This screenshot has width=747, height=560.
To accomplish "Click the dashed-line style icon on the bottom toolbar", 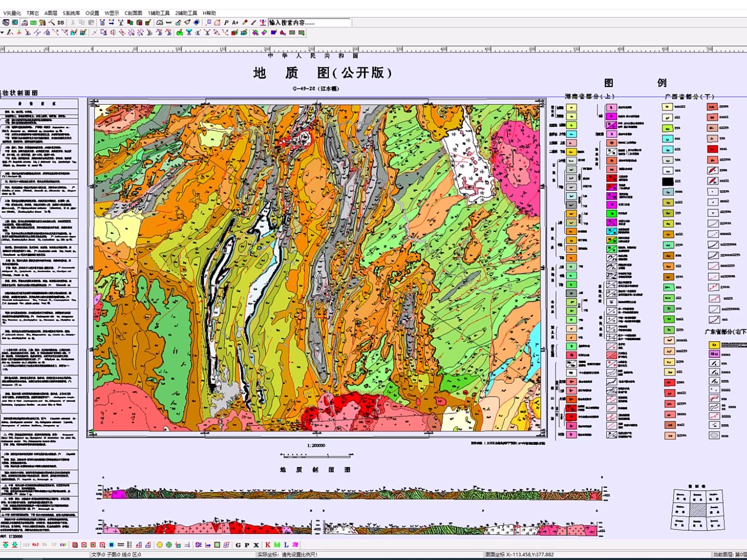I will [x=120, y=544].
